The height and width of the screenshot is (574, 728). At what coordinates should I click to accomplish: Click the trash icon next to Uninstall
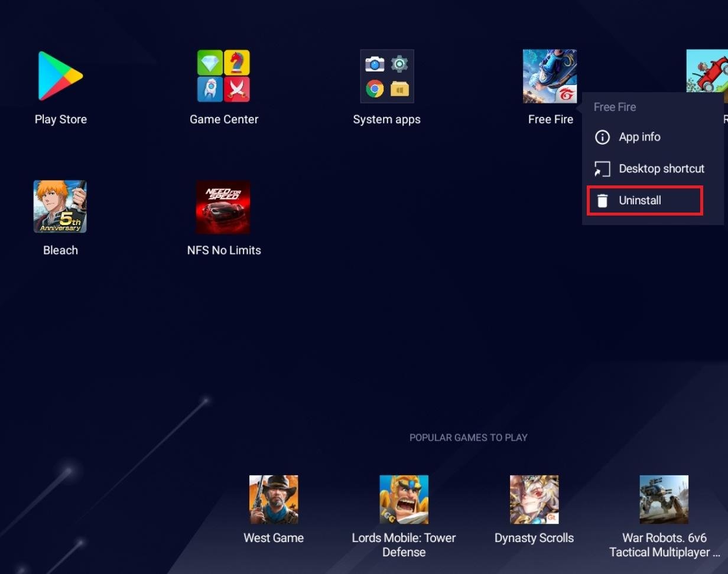[603, 200]
